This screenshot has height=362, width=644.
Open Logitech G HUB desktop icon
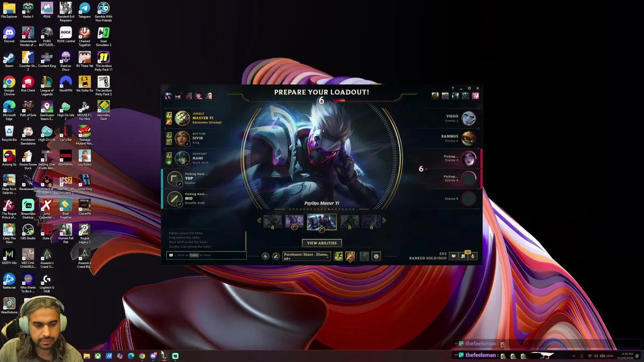[x=47, y=282]
